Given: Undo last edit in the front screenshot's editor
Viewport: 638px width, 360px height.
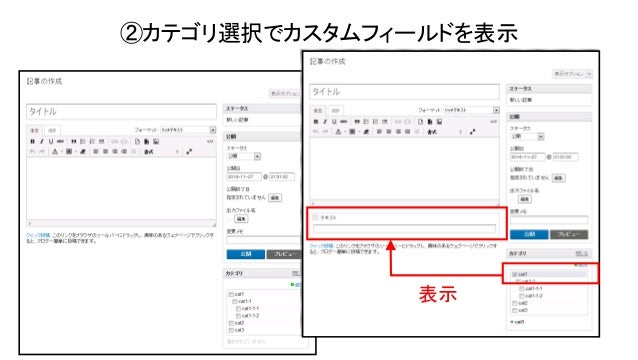Looking at the screenshot, I should tap(316, 132).
